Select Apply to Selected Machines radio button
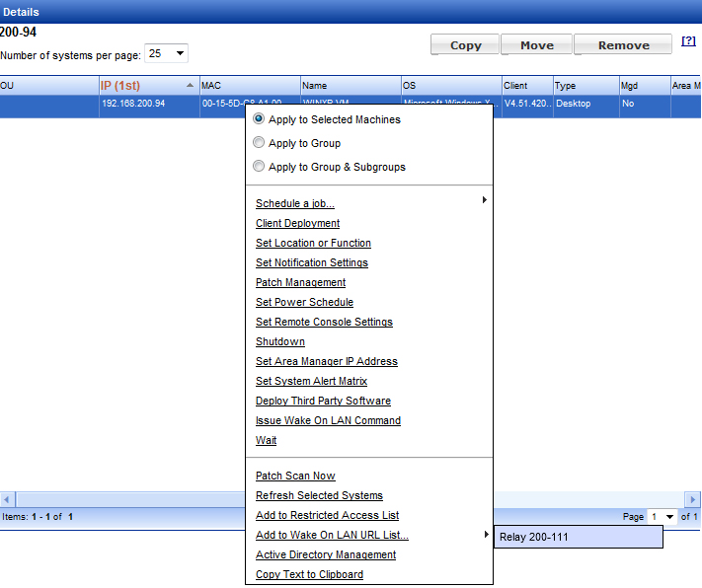Viewport: 702px width, 588px height. coord(259,119)
